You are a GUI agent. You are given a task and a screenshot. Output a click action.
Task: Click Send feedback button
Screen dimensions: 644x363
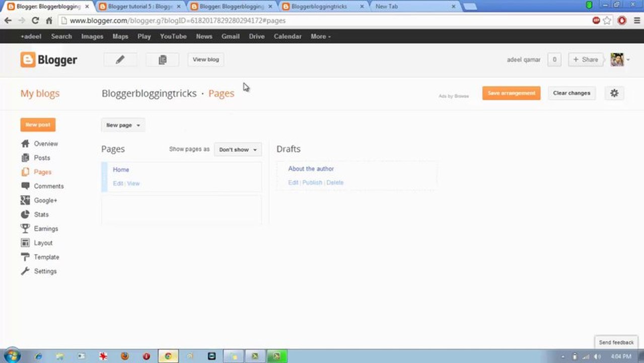tap(616, 342)
